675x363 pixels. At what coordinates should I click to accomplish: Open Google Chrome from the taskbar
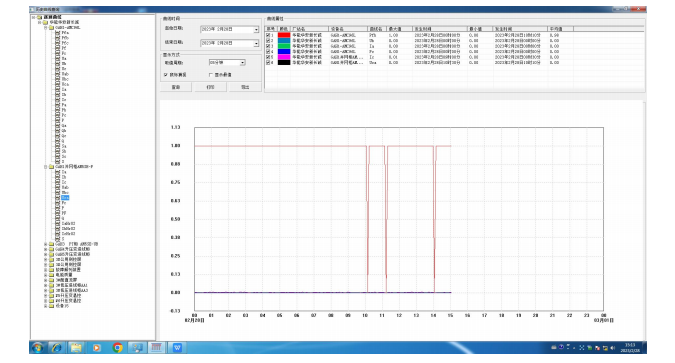[x=117, y=347]
